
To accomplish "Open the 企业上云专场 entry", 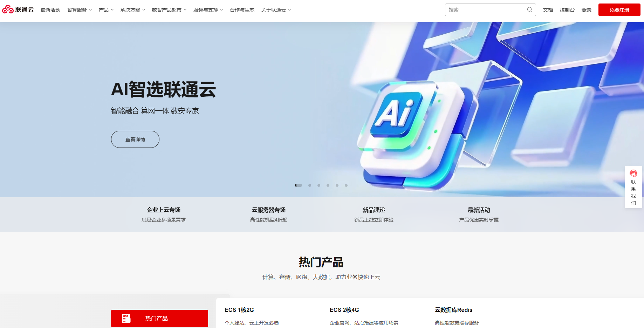I will (x=164, y=214).
